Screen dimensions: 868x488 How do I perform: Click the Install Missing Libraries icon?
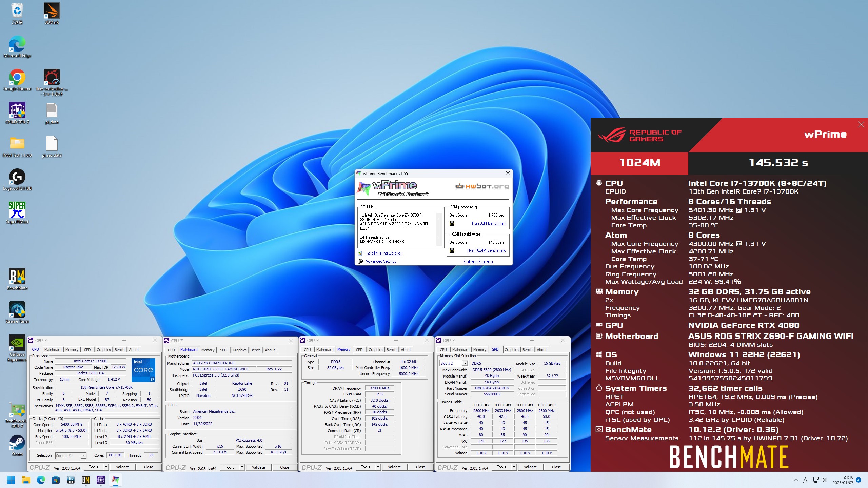point(360,253)
